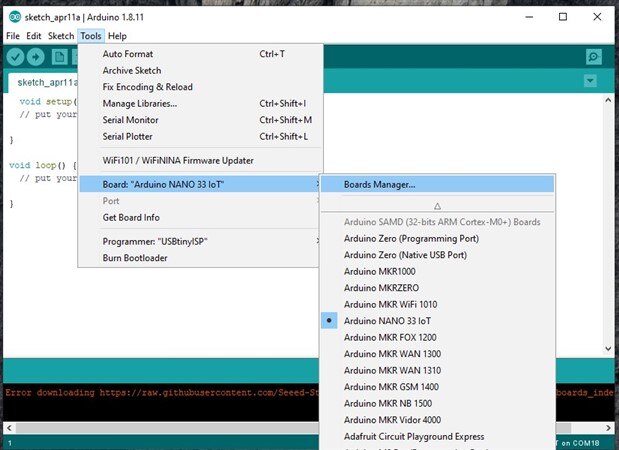Open Programmer: "USBtinyISP" submenu

point(200,242)
